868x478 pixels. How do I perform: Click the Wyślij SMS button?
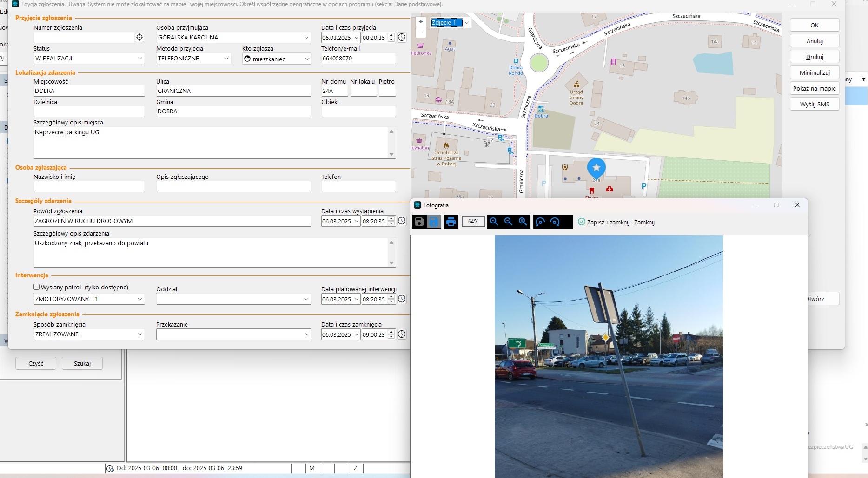[x=815, y=104]
